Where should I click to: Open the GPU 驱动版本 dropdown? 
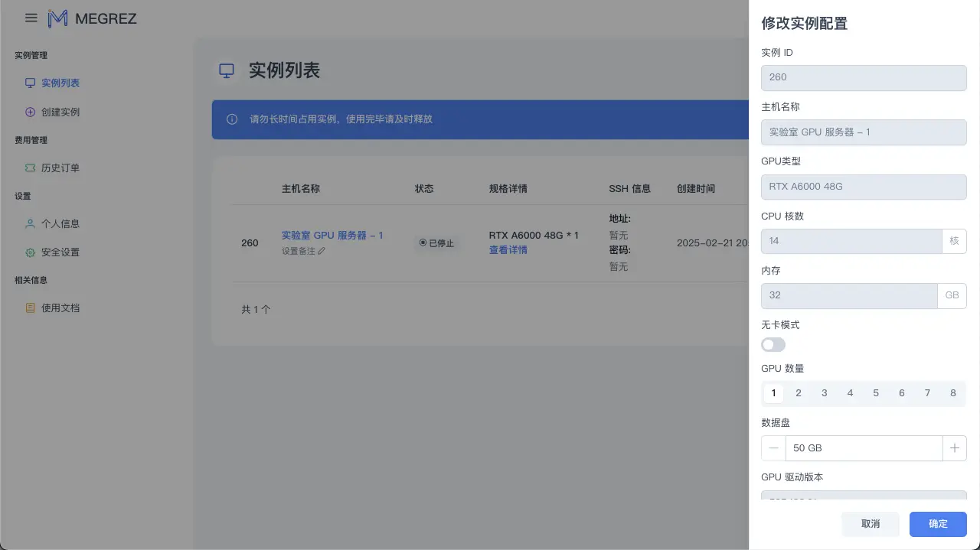pos(864,498)
